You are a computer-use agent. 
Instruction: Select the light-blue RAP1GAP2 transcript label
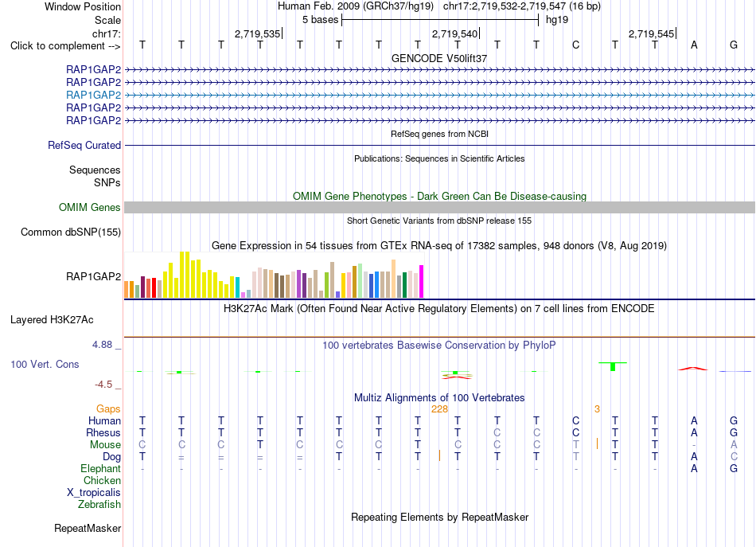click(x=94, y=95)
